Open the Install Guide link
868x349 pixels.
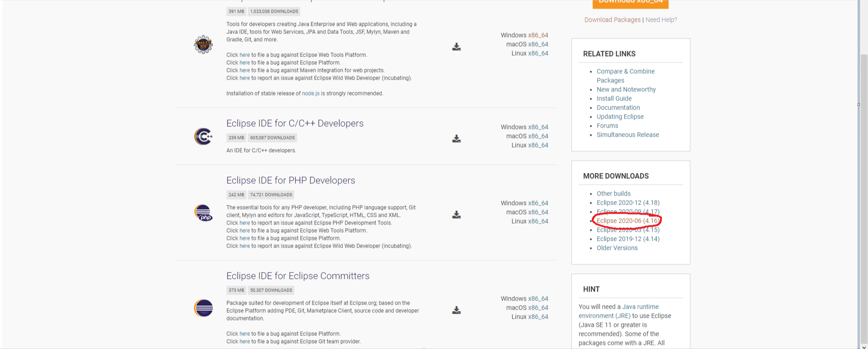614,99
